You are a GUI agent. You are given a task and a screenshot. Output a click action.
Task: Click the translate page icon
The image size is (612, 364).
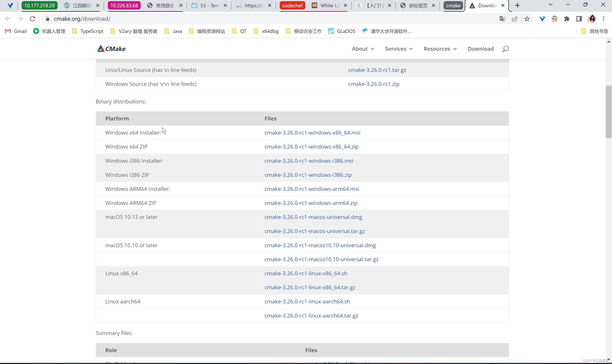coord(502,19)
